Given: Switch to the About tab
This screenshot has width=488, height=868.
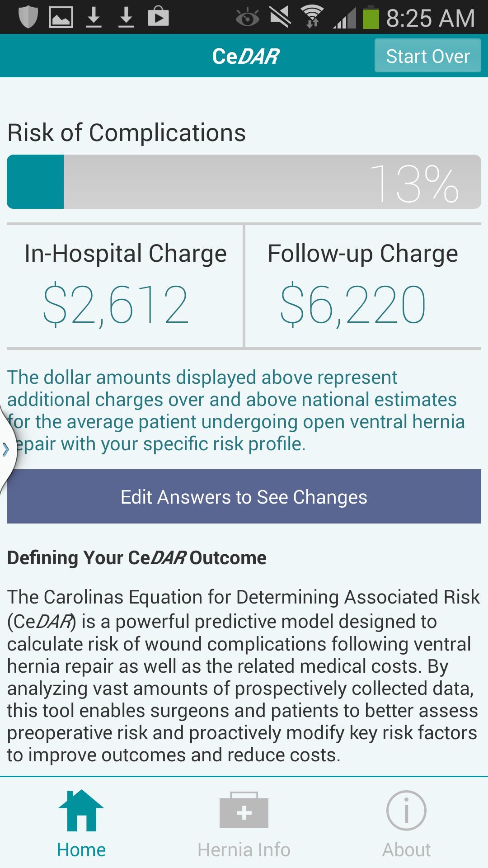Looking at the screenshot, I should (x=406, y=849).
